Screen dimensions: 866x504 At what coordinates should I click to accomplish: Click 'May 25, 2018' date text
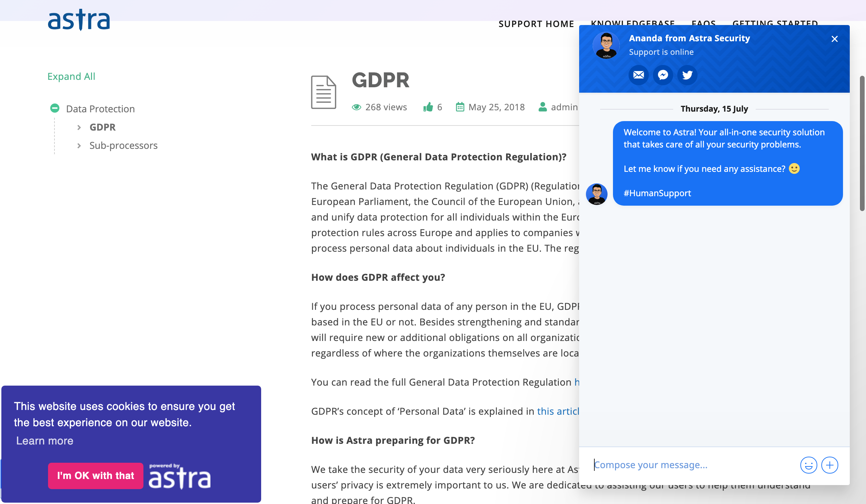[x=497, y=107]
